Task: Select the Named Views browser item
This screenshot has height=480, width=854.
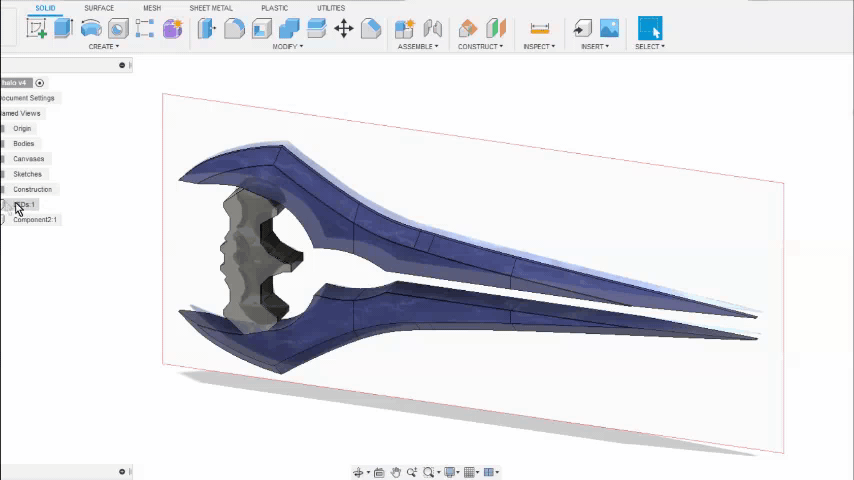Action: coord(21,113)
